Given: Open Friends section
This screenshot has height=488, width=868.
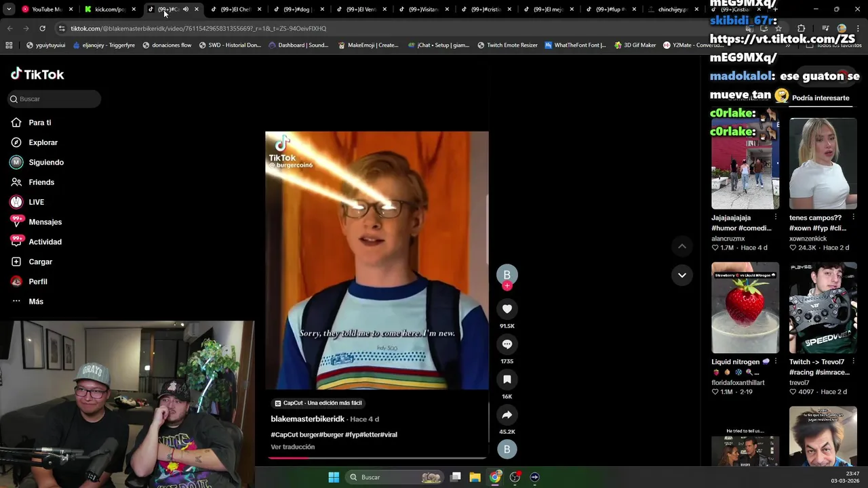Looking at the screenshot, I should [41, 182].
